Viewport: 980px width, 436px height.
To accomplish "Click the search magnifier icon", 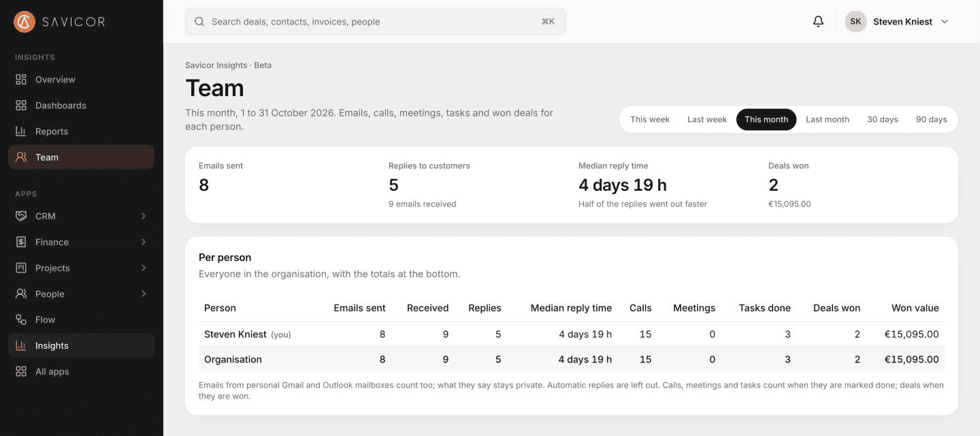I will [199, 22].
